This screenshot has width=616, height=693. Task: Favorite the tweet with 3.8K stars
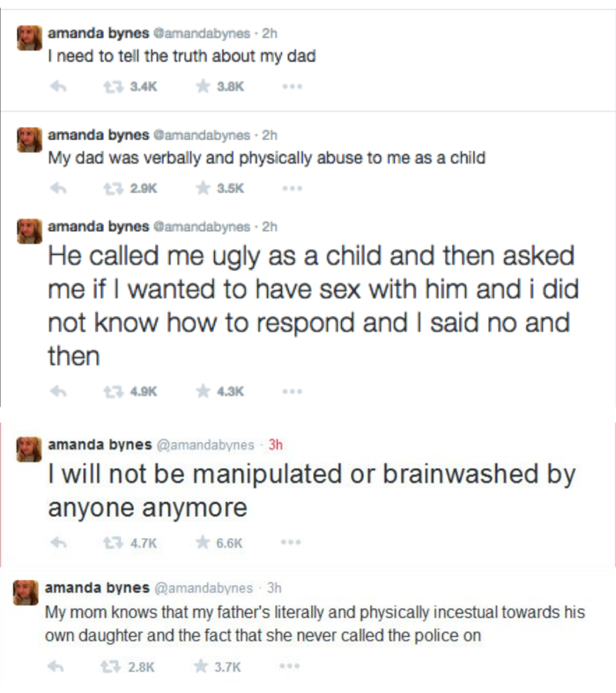203,87
